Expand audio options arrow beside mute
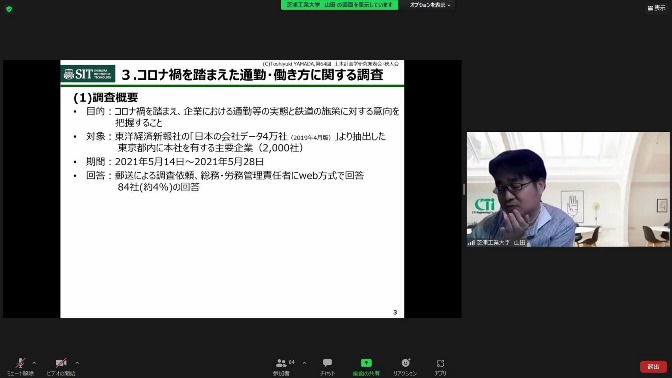The height and width of the screenshot is (378, 672). [35, 363]
